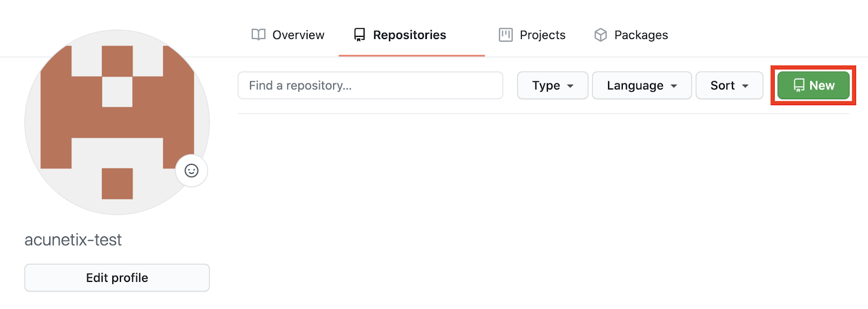Click the Type dropdown caret arrow
868x309 pixels.
coord(570,86)
